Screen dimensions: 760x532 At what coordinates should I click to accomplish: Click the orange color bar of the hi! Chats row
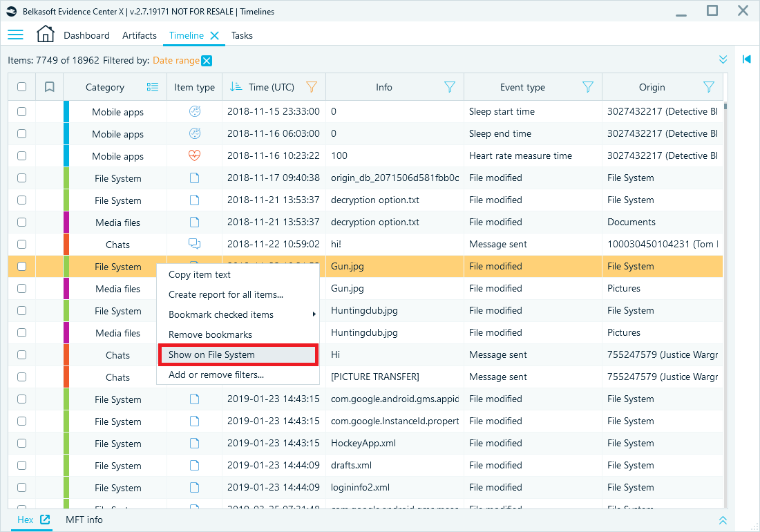point(66,244)
